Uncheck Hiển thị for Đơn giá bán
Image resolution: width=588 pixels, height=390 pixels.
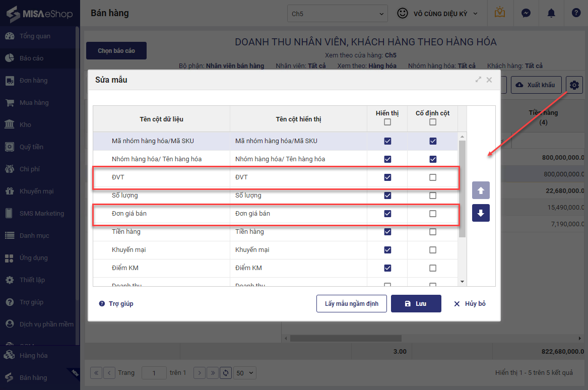pyautogui.click(x=387, y=214)
